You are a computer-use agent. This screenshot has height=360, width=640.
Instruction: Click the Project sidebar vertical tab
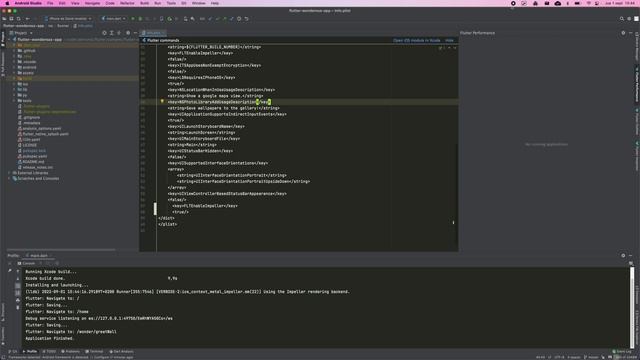[x=3, y=40]
